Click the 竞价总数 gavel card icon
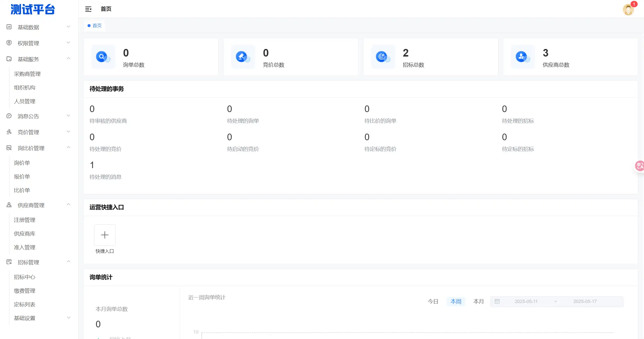Viewport: 644px width, 339px height. (x=243, y=57)
